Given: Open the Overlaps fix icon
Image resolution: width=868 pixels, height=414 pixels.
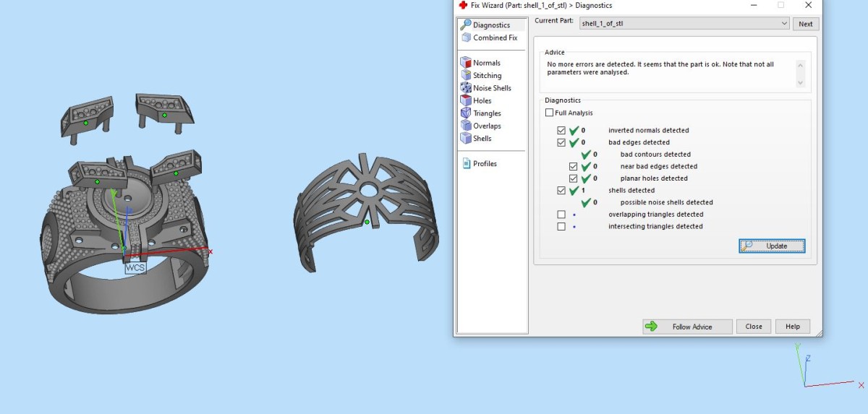Looking at the screenshot, I should coord(466,126).
